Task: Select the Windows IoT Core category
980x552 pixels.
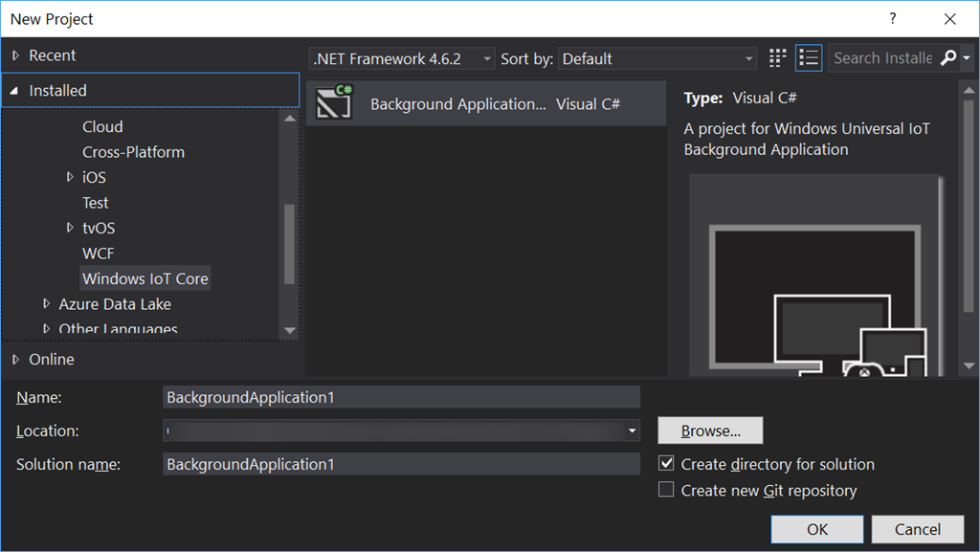Action: (x=145, y=278)
